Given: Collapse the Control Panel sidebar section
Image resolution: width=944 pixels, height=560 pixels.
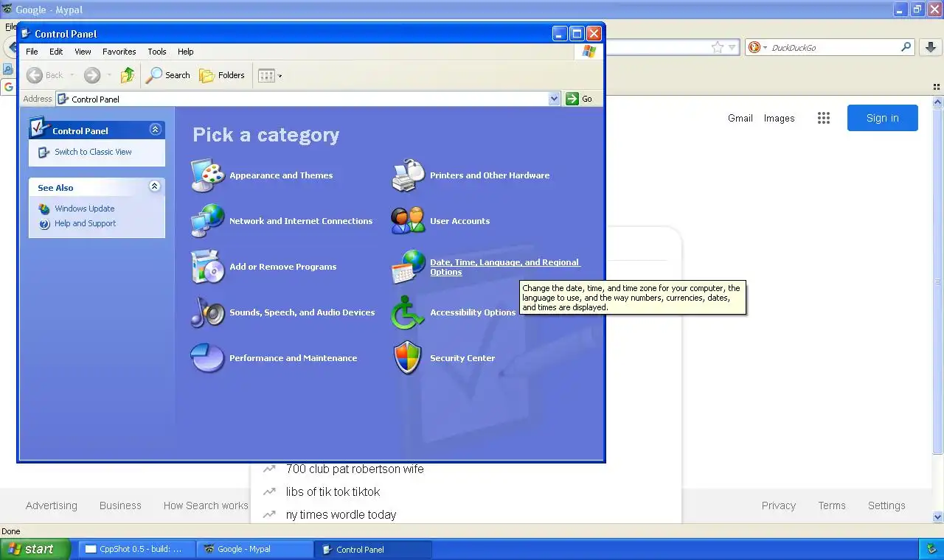Looking at the screenshot, I should tap(155, 130).
